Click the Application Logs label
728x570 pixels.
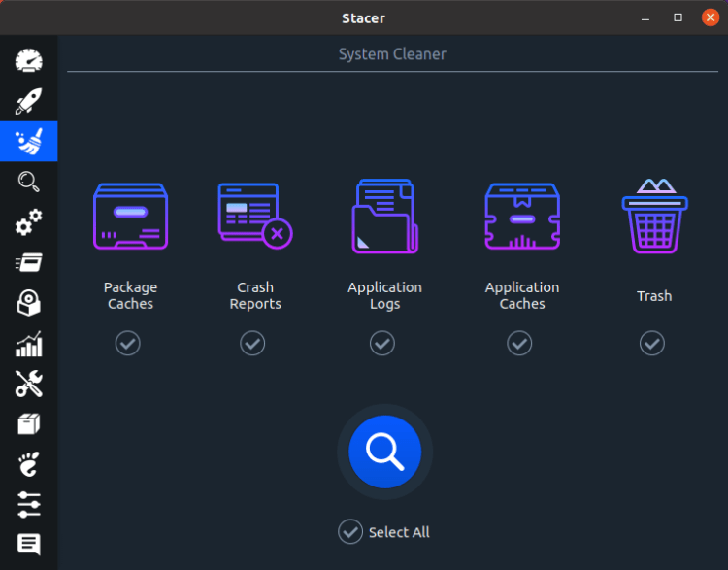[x=385, y=295]
